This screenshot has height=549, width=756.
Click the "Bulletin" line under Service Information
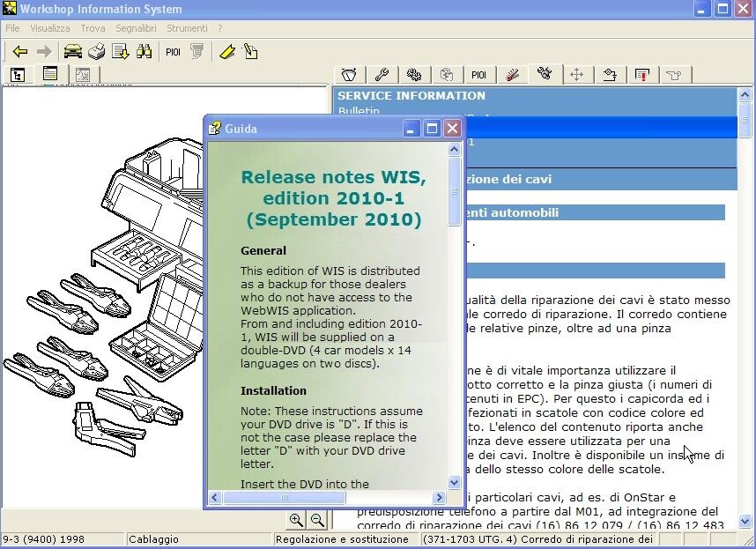359,111
